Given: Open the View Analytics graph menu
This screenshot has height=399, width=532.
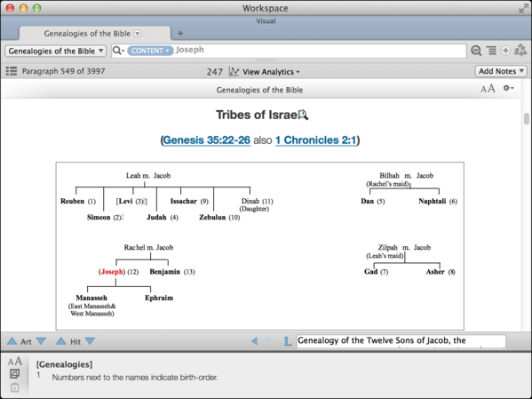Looking at the screenshot, I should (x=265, y=72).
